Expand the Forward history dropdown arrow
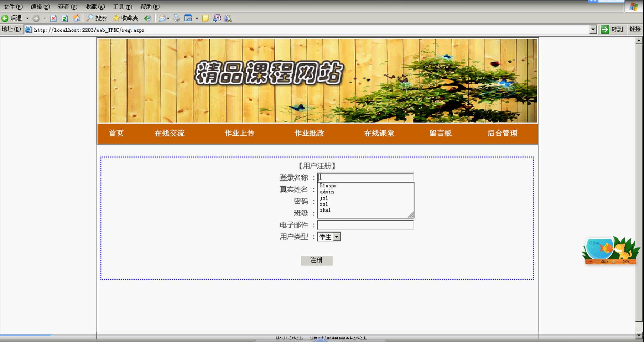This screenshot has width=644, height=342. click(x=45, y=19)
